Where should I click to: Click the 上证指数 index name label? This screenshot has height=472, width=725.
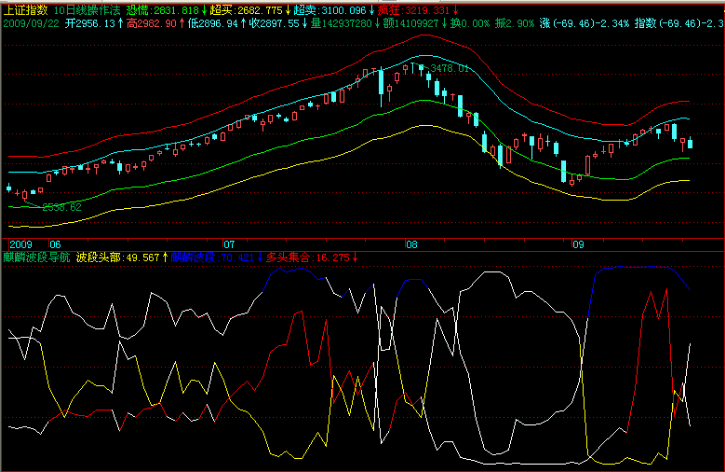pyautogui.click(x=25, y=10)
